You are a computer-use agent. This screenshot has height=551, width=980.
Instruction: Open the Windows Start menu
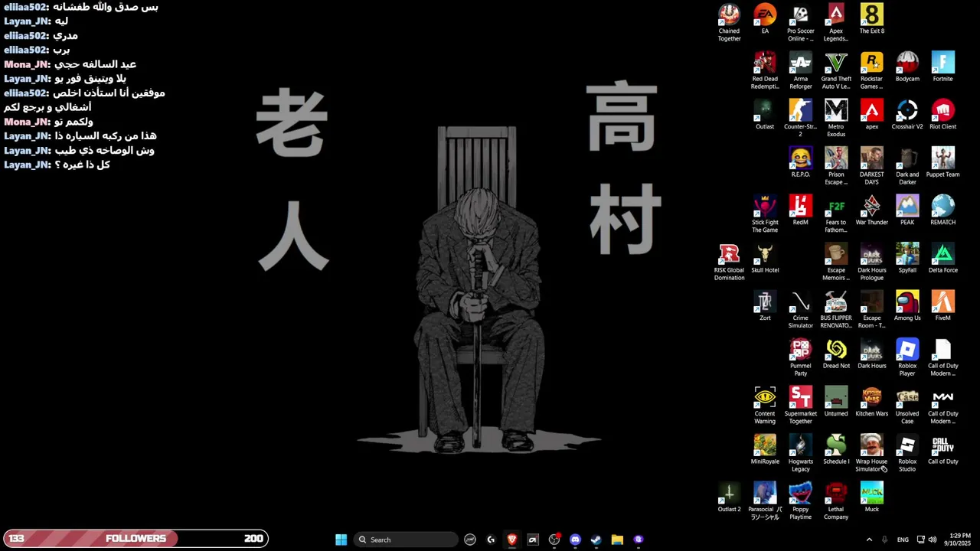pos(341,540)
